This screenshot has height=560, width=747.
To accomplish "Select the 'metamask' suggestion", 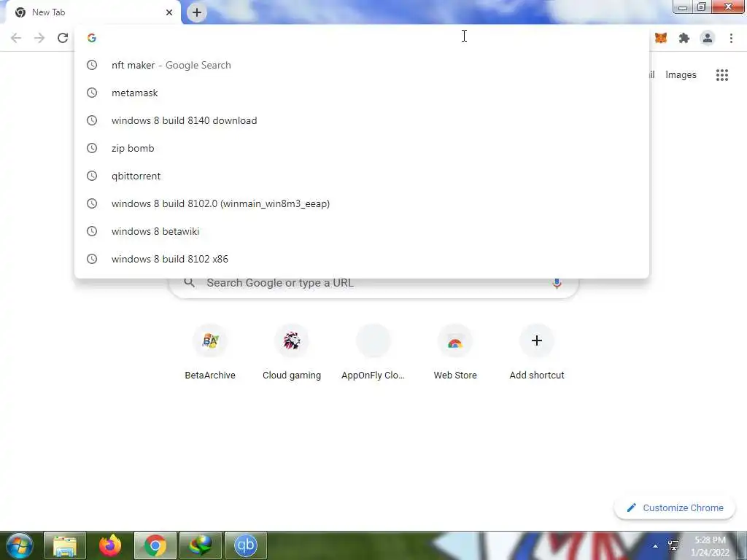I will (x=362, y=93).
